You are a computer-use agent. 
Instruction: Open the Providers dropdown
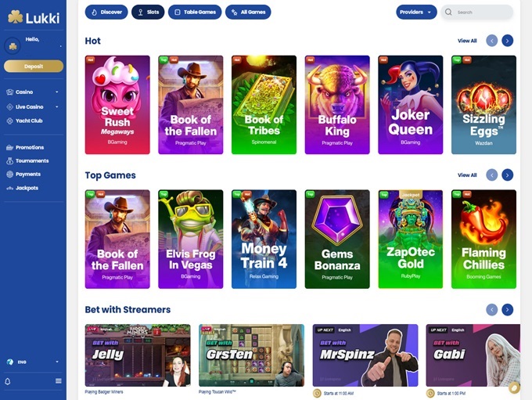pyautogui.click(x=416, y=13)
